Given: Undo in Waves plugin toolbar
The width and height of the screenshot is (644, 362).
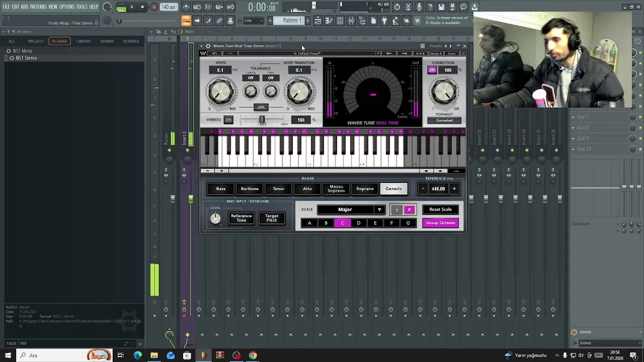Looking at the screenshot, I should 214,53.
